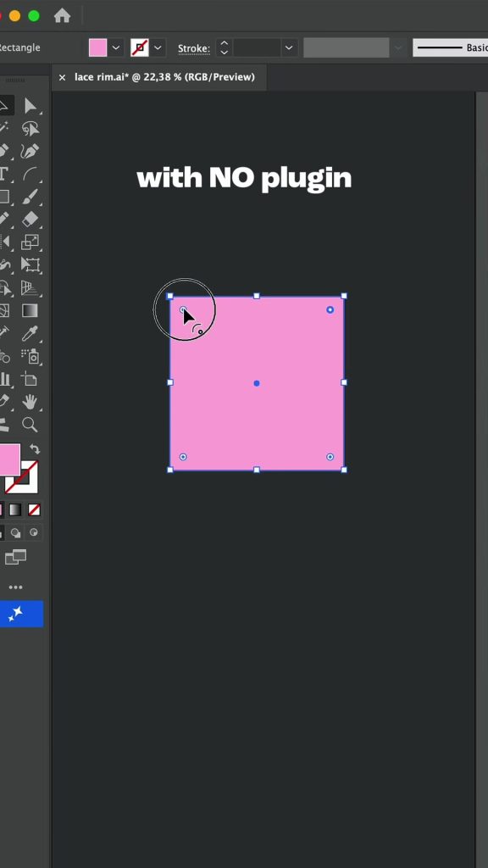Select the Curvature pen tool
The image size is (488, 868).
pyautogui.click(x=30, y=151)
